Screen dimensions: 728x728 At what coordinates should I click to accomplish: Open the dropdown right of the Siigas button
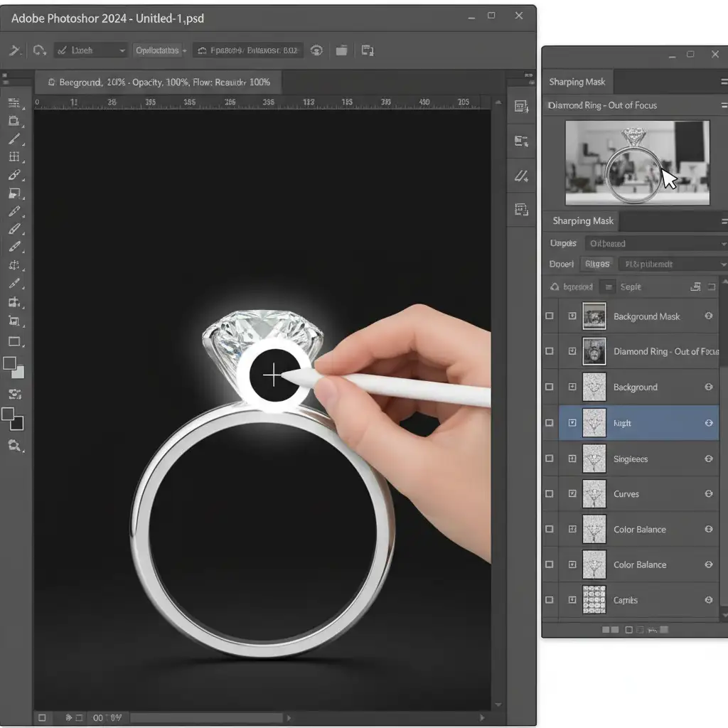[x=671, y=264]
